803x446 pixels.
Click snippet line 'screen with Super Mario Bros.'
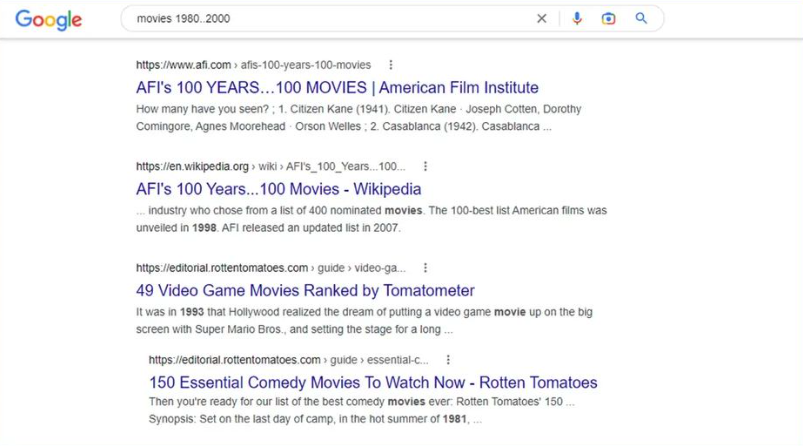pyautogui.click(x=294, y=329)
